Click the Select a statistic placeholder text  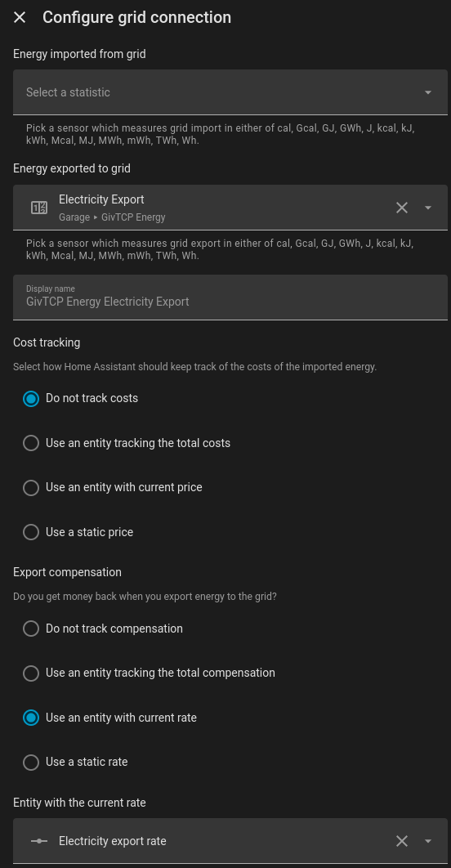68,92
